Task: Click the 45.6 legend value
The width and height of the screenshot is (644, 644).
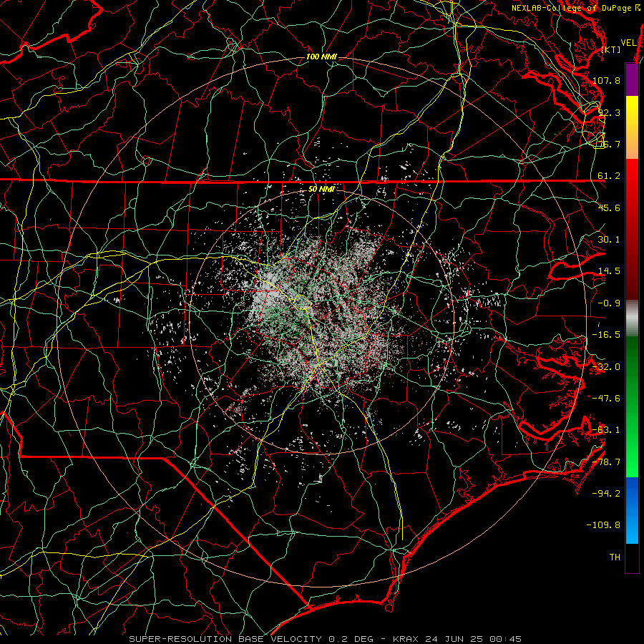Action: coord(609,208)
